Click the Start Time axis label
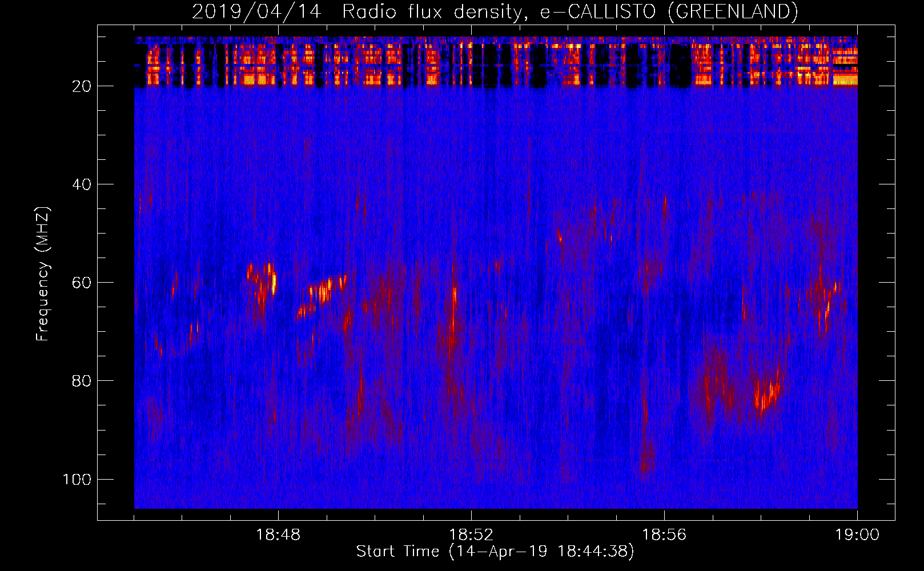Screen dimensions: 924x571 point(495,552)
